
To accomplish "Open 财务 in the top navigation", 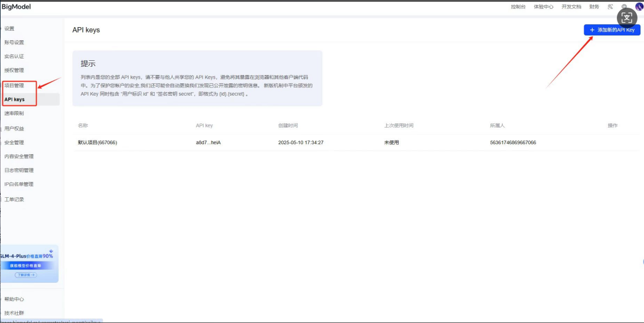I will pos(594,6).
